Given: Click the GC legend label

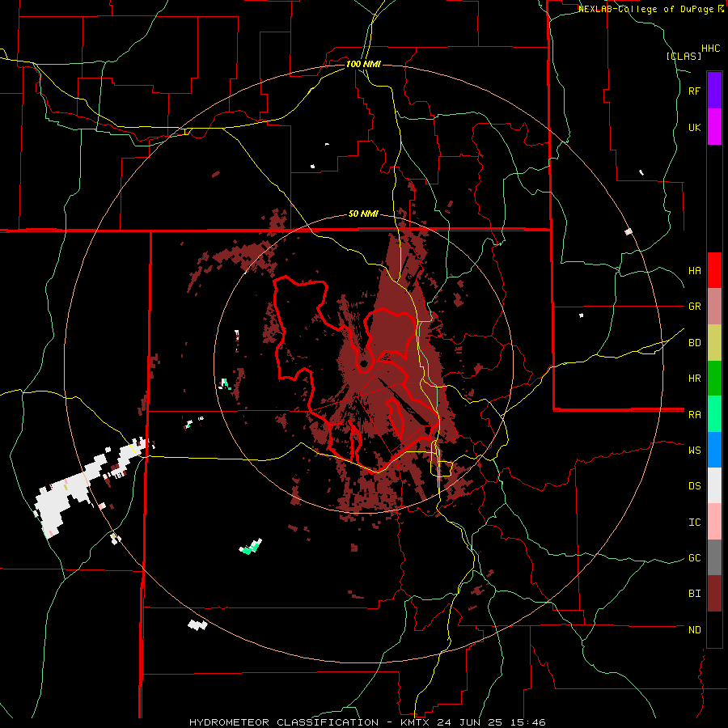Looking at the screenshot, I should (x=694, y=558).
